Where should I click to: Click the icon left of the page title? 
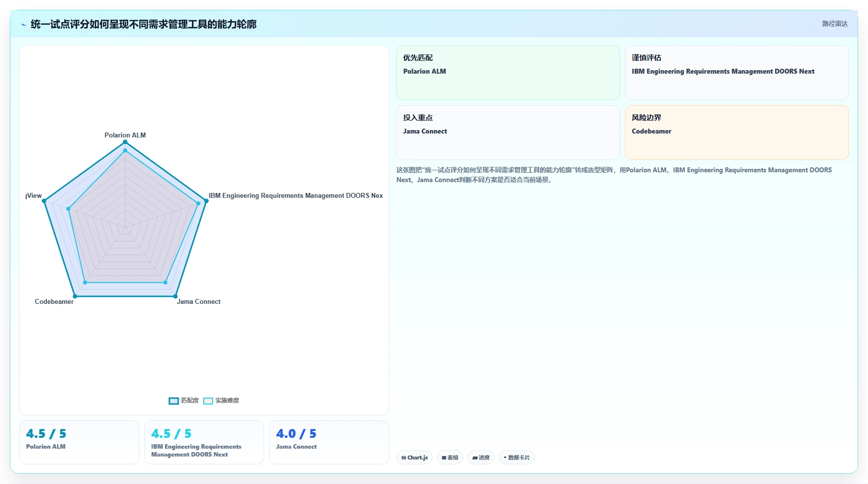23,25
